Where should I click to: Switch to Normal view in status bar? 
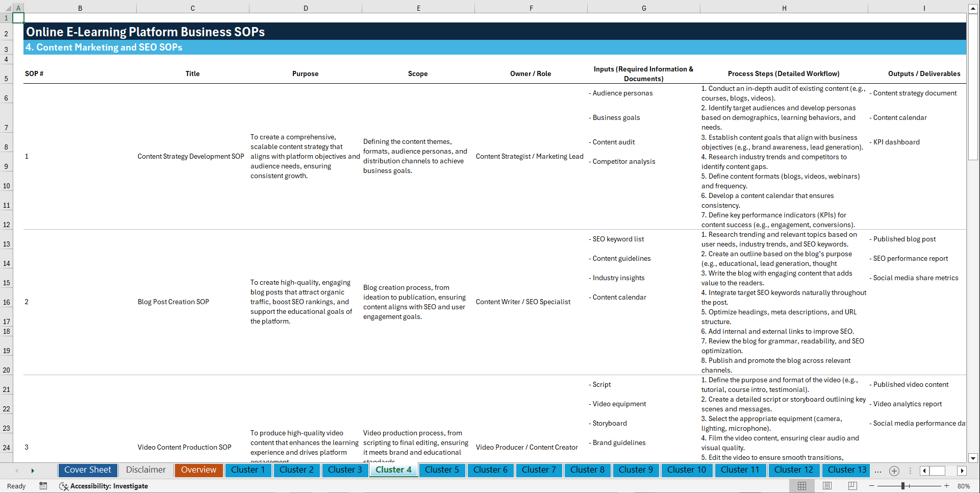[801, 486]
